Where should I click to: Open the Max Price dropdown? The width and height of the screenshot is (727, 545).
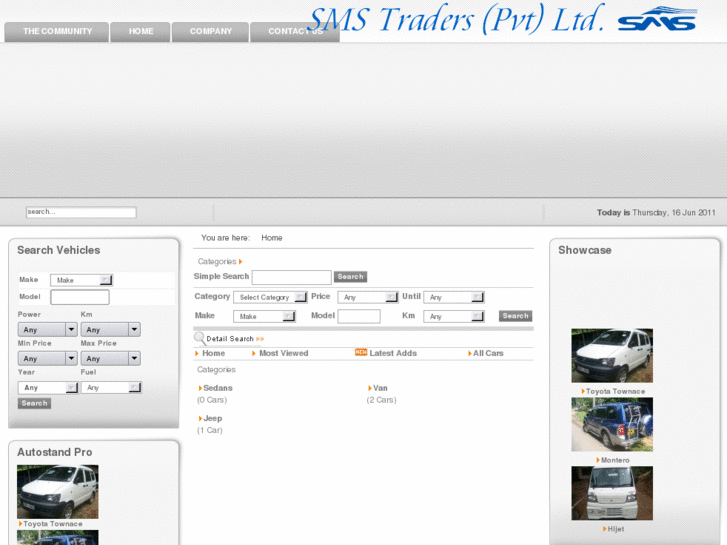110,358
